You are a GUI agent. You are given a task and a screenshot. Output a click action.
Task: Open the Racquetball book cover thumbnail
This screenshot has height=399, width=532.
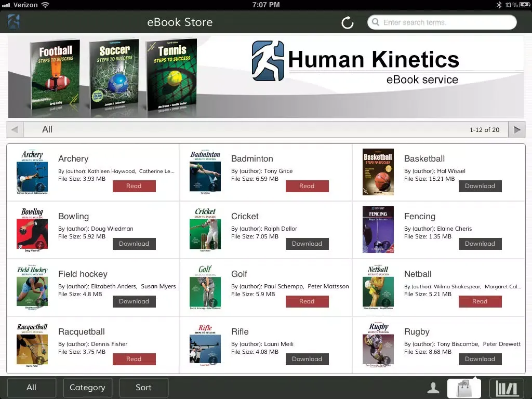pos(32,345)
